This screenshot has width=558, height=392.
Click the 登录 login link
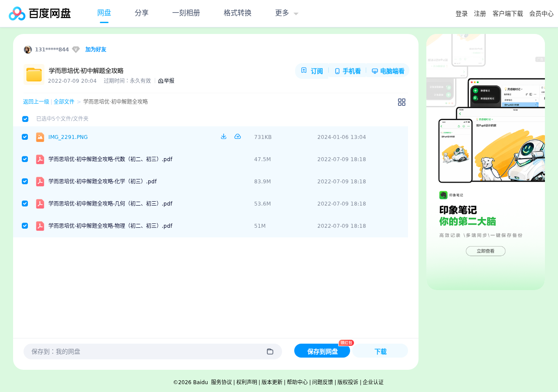(462, 14)
